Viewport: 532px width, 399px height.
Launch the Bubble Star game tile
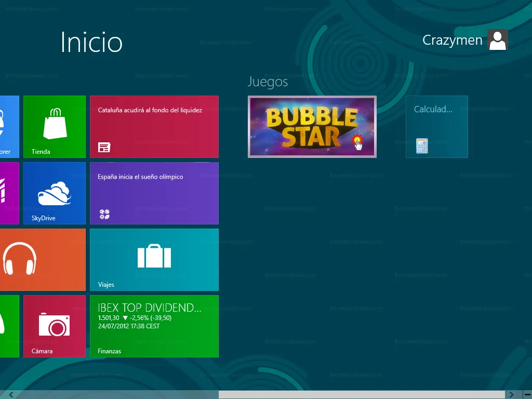(312, 127)
